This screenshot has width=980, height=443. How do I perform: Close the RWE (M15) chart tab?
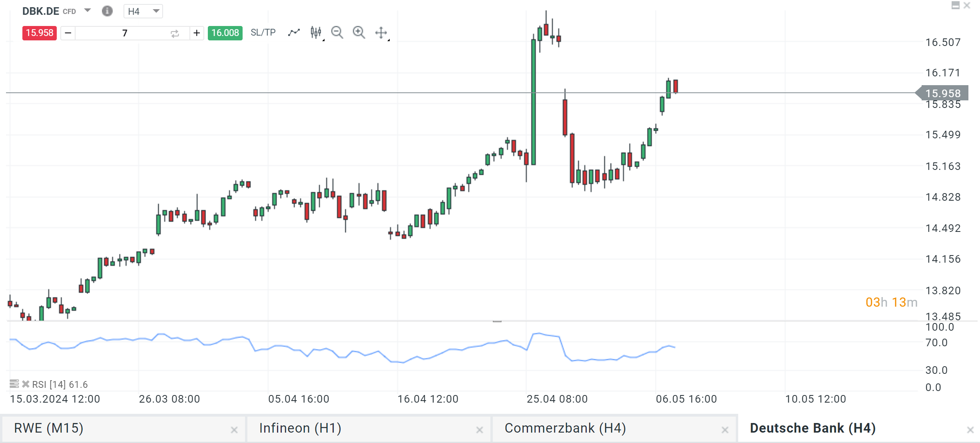[234, 430]
